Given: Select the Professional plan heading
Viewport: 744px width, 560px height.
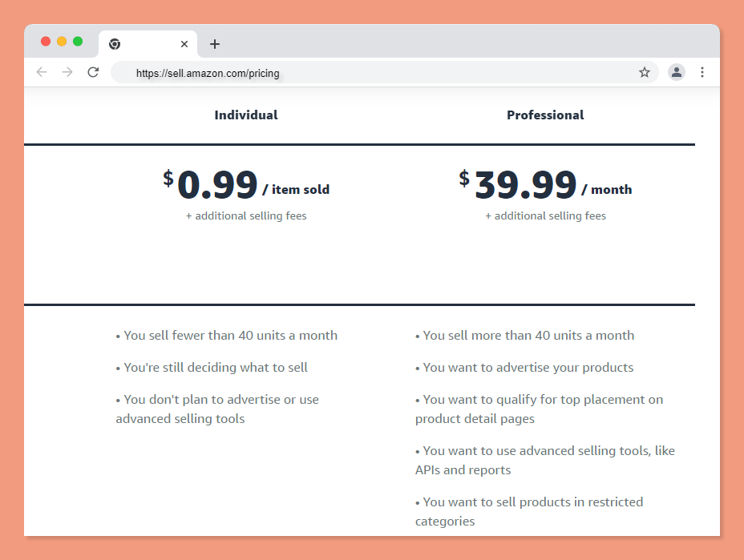Looking at the screenshot, I should 545,115.
